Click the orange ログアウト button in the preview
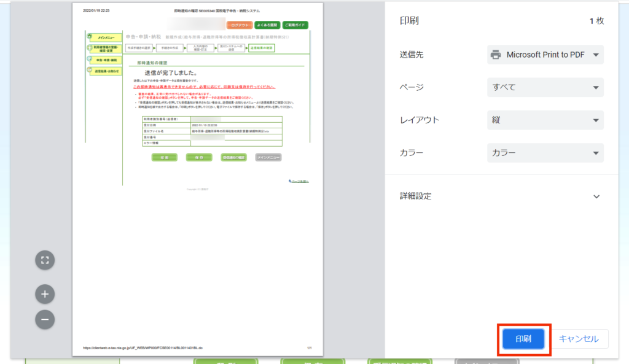 click(239, 25)
